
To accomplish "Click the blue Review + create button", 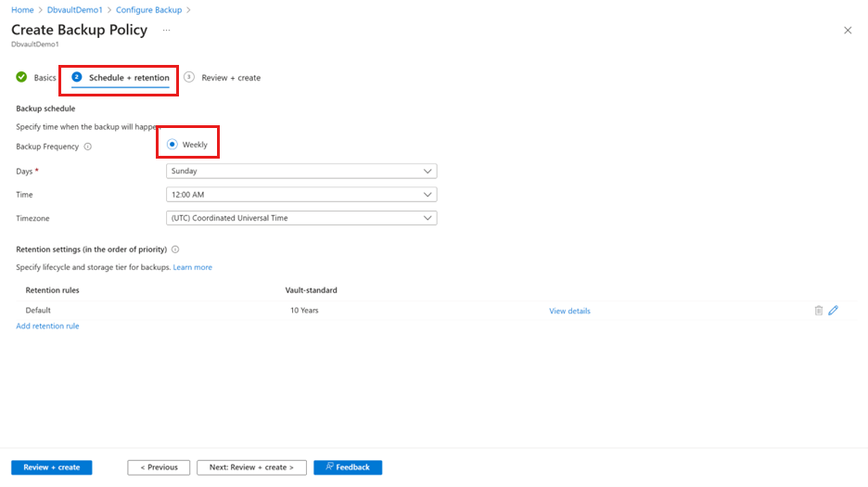I will 52,468.
